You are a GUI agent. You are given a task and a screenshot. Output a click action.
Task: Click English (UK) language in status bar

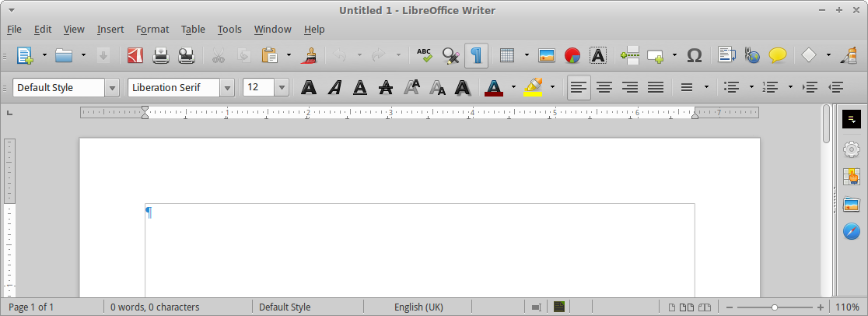418,307
